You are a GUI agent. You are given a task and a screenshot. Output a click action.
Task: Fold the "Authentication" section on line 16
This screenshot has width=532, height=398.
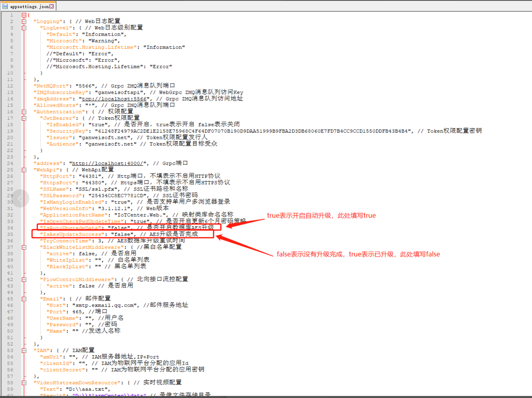24,112
